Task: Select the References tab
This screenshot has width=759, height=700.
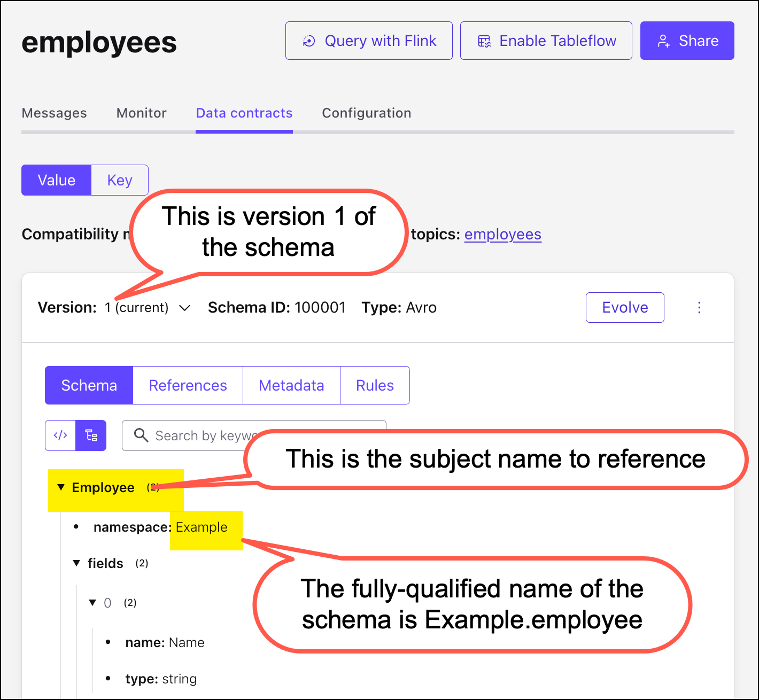Action: tap(188, 385)
